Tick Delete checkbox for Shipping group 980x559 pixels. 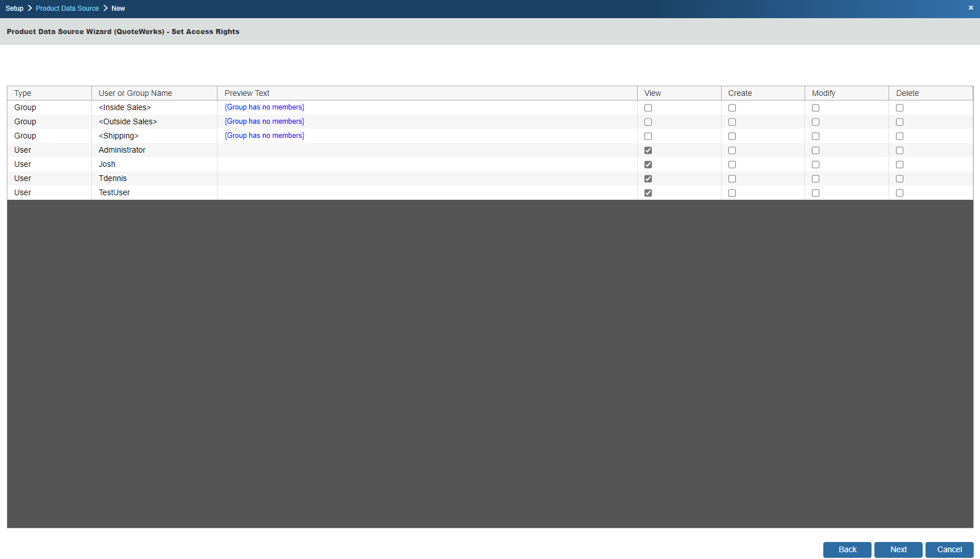point(899,136)
